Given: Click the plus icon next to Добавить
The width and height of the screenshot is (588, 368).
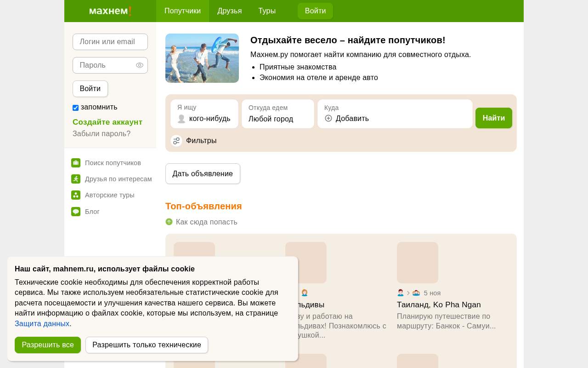Looking at the screenshot, I should 328,118.
